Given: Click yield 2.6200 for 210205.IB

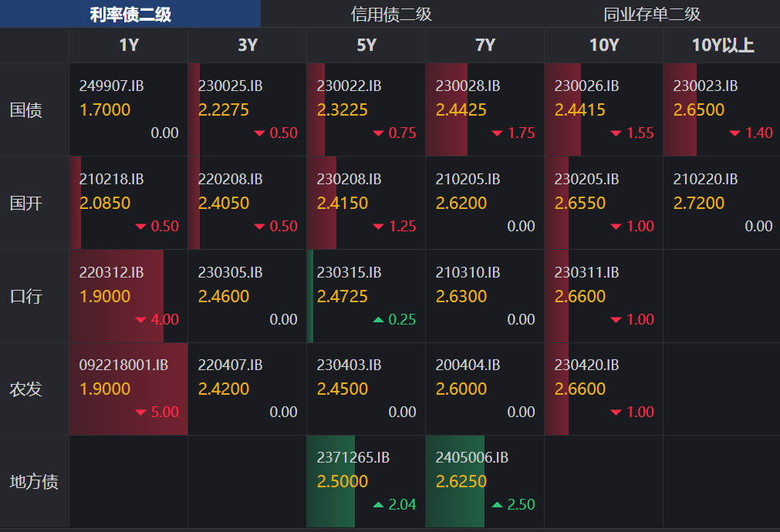Looking at the screenshot, I should pyautogui.click(x=461, y=204).
